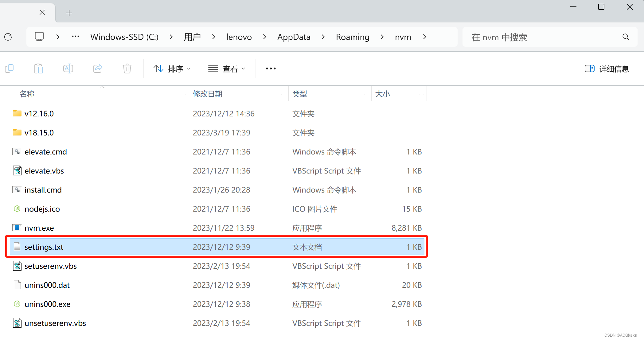
Task: Open the 查看 view dropdown
Action: [227, 69]
